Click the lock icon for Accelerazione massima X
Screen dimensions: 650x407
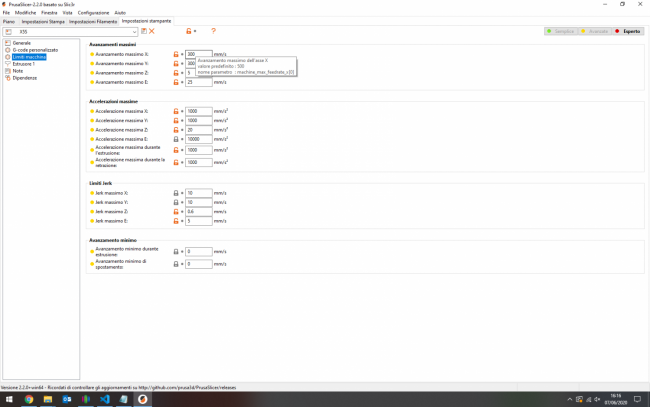coord(176,111)
